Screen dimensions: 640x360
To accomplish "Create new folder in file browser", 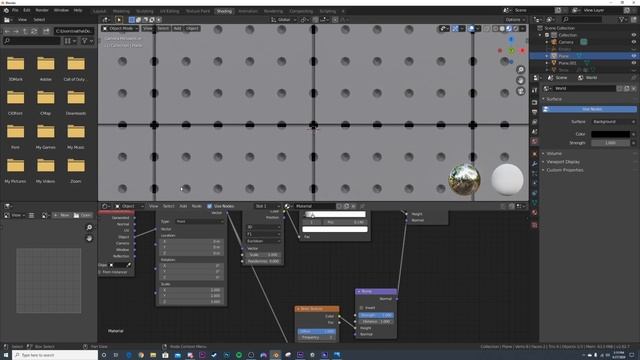I will 46,31.
